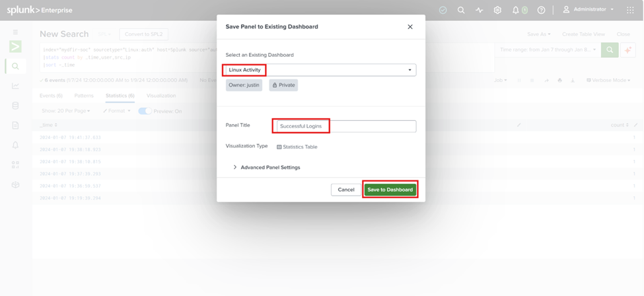
Task: Switch to the Visualization tab
Action: pyautogui.click(x=161, y=95)
